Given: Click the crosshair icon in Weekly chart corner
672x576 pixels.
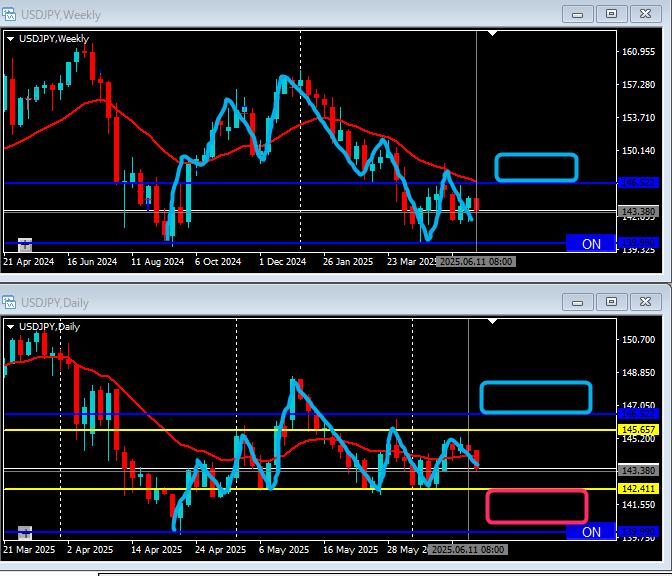Looking at the screenshot, I should [x=25, y=245].
